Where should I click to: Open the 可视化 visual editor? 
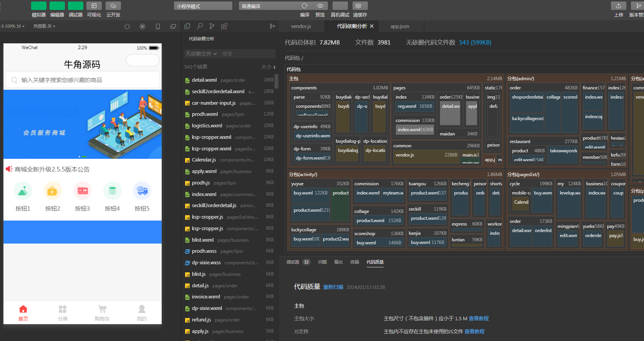(94, 6)
